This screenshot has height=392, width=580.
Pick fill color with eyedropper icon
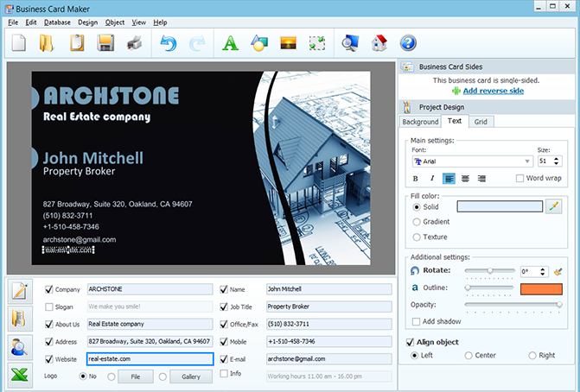click(x=554, y=206)
